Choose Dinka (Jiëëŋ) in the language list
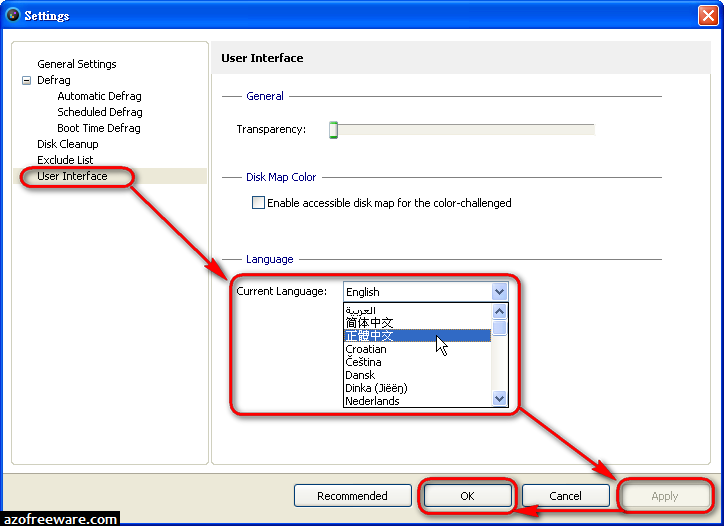The height and width of the screenshot is (526, 724). point(417,388)
